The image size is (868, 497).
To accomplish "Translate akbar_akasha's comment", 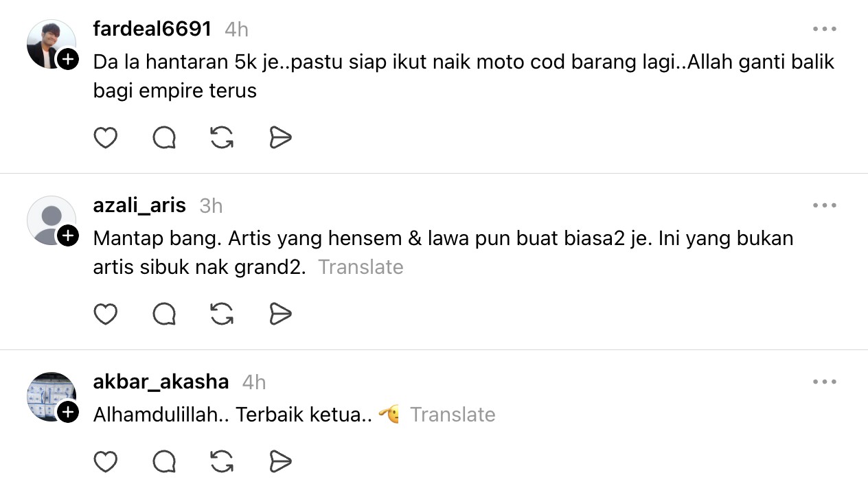I will click(x=453, y=415).
